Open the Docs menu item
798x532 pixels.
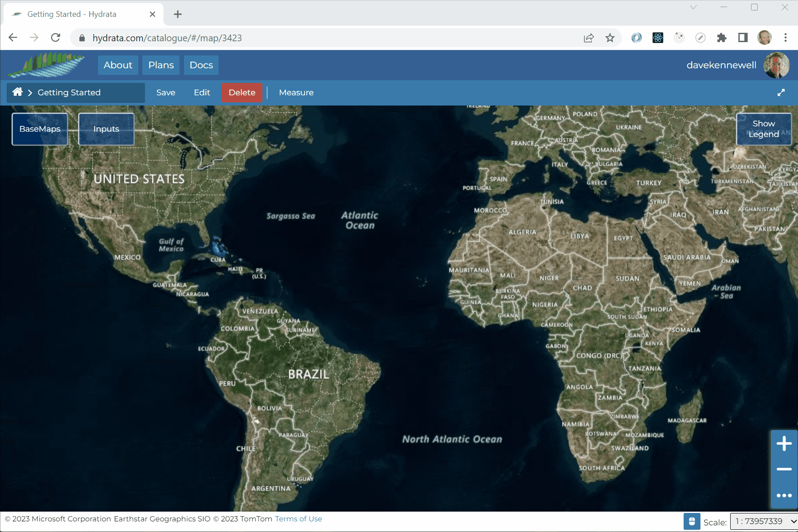point(201,65)
